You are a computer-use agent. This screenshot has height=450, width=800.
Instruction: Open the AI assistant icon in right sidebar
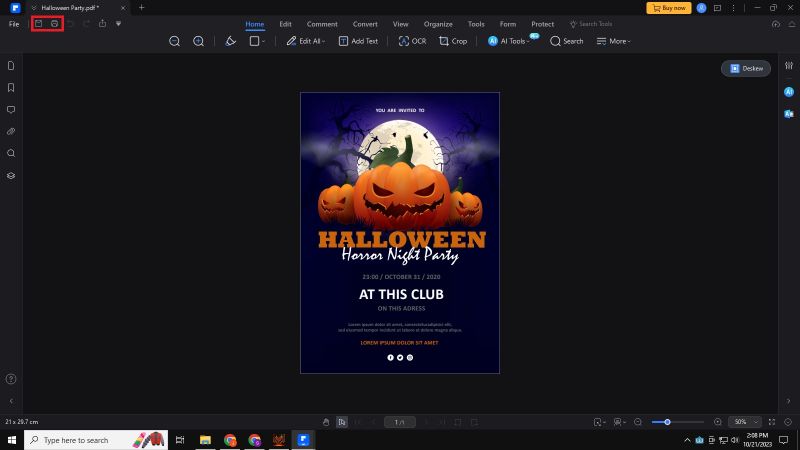pyautogui.click(x=789, y=92)
